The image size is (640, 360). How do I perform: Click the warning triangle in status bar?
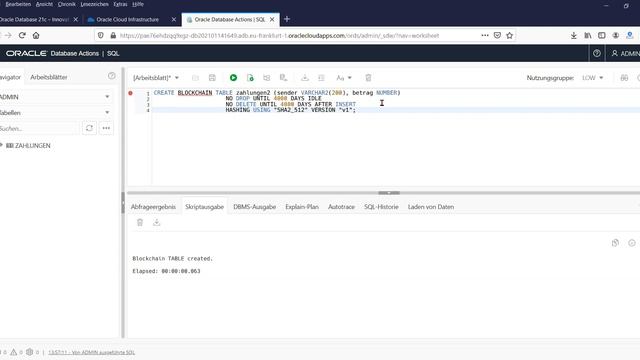point(13,352)
